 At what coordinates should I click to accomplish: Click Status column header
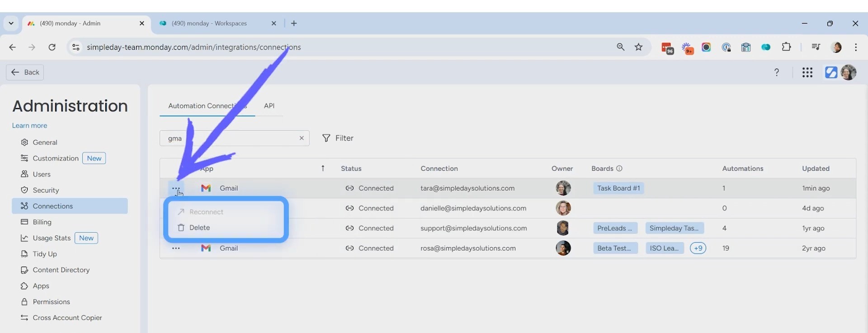point(351,169)
